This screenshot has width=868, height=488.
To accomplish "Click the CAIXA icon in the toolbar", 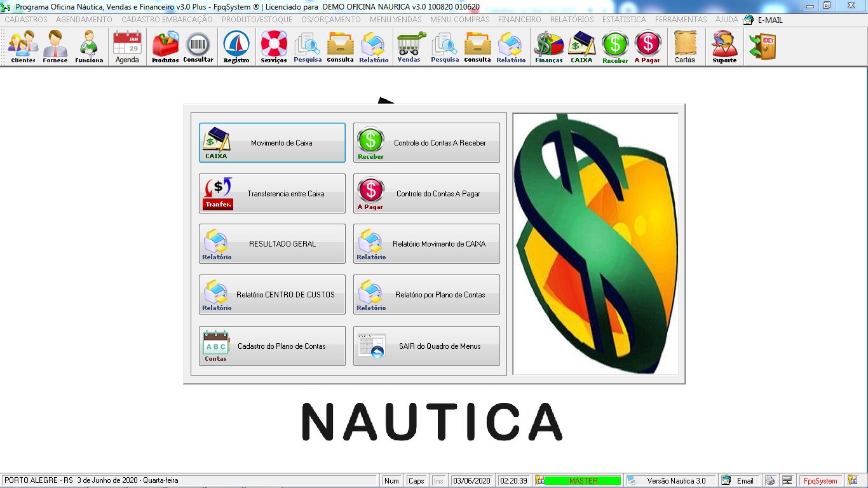I will [581, 47].
